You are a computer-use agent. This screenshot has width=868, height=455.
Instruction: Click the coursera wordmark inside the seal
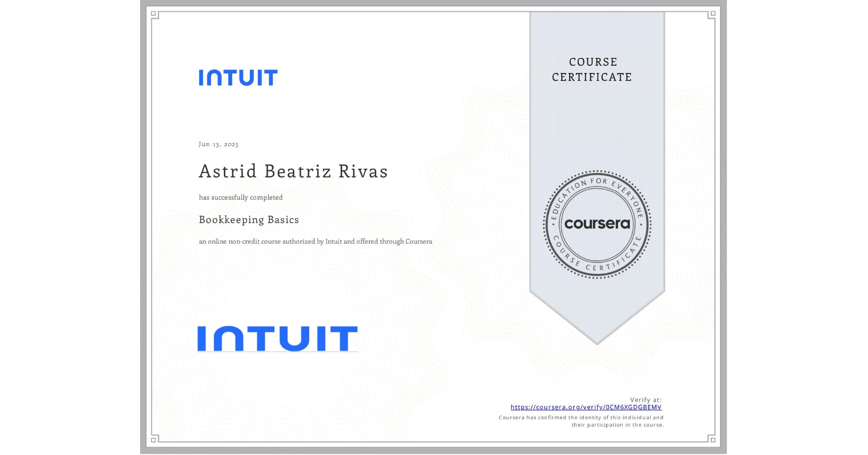pyautogui.click(x=597, y=225)
